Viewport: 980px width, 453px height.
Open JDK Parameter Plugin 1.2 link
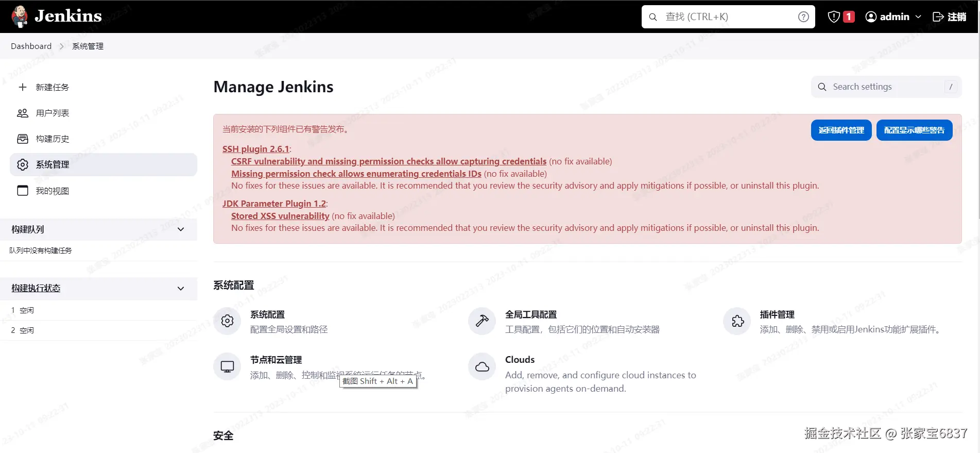274,204
